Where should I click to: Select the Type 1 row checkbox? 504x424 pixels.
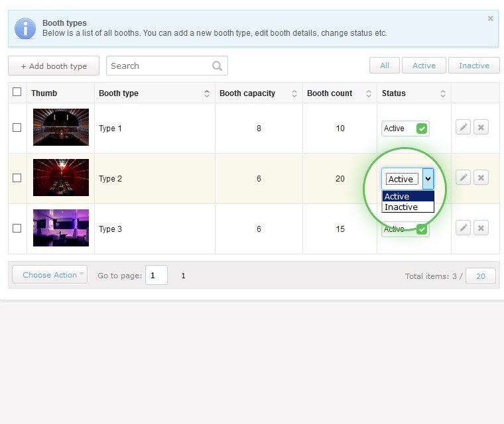click(17, 127)
